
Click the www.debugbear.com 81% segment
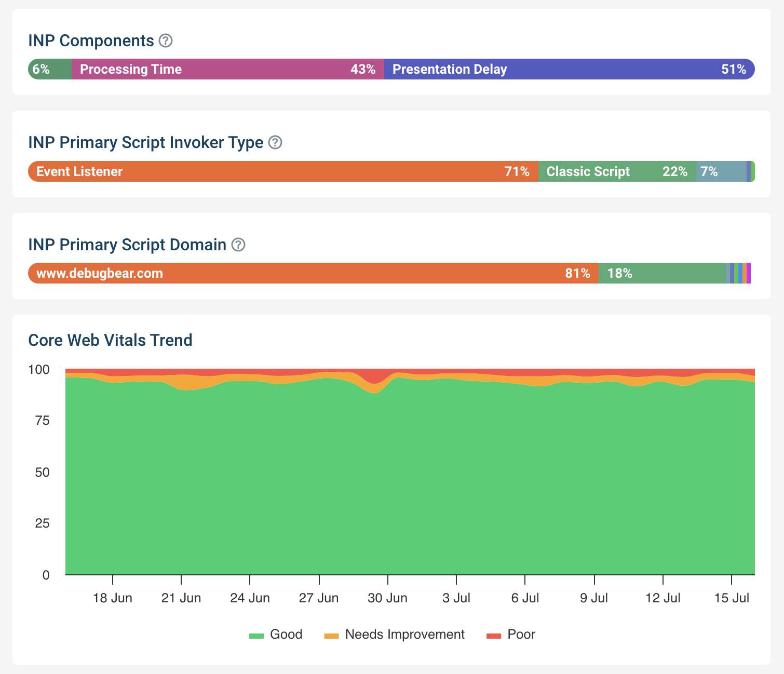pos(314,273)
